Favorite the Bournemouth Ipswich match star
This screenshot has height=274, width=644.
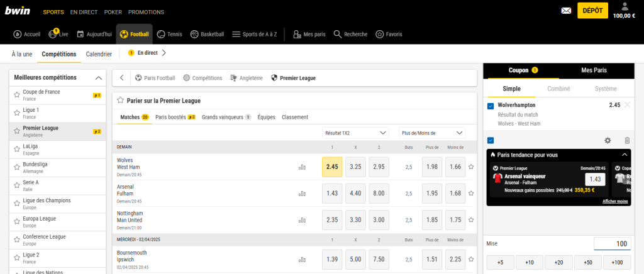pyautogui.click(x=471, y=260)
